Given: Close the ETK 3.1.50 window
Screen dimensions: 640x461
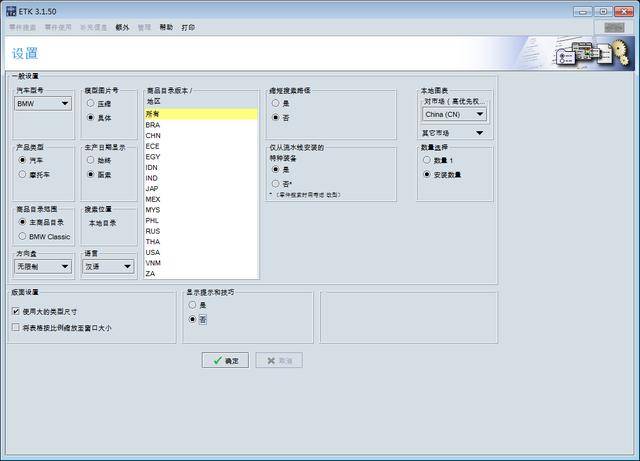Looking at the screenshot, I should point(624,11).
